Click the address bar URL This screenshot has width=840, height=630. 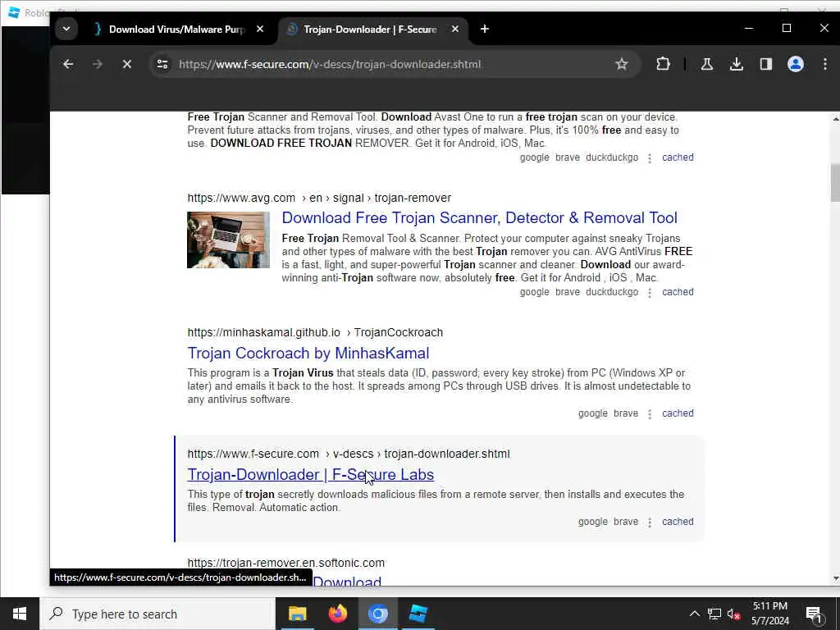[330, 64]
